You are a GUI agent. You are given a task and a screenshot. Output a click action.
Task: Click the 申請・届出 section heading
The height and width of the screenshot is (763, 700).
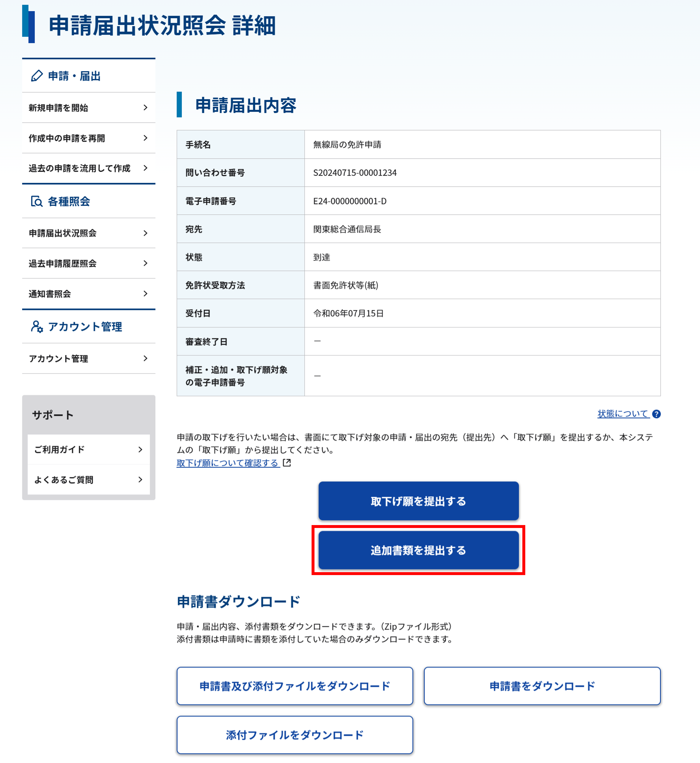pos(74,76)
